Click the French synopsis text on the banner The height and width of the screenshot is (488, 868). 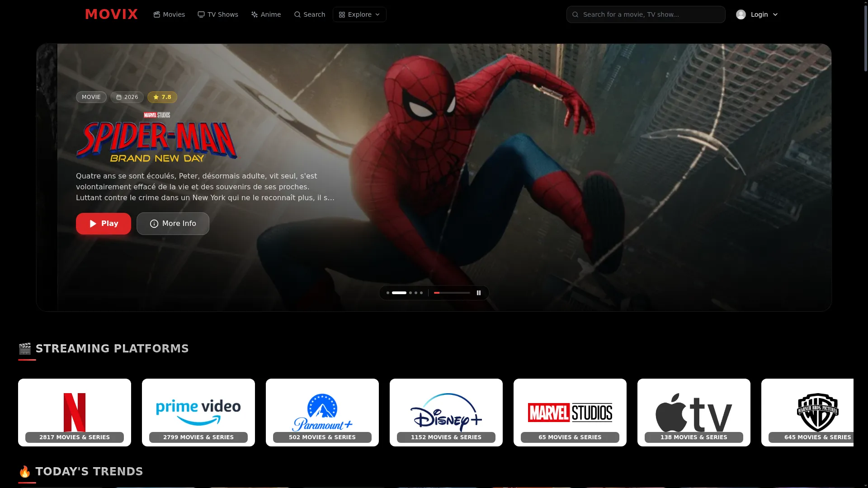(205, 187)
